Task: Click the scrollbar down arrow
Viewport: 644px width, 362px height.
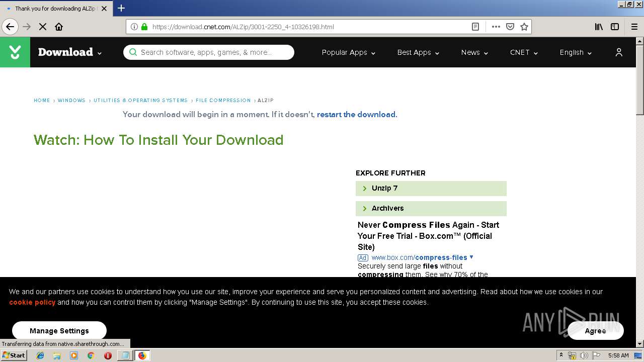Action: pyautogui.click(x=640, y=344)
